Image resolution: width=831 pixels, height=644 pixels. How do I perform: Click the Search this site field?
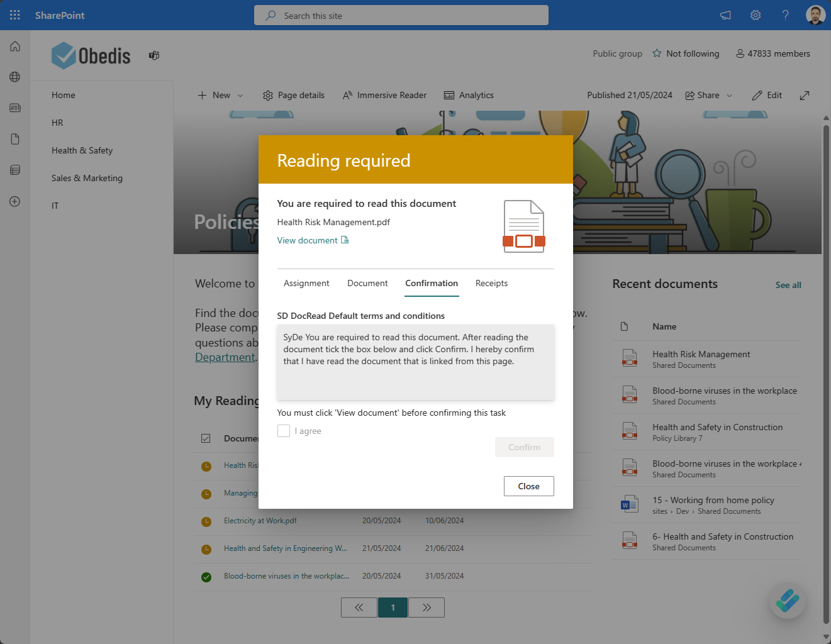[401, 16]
